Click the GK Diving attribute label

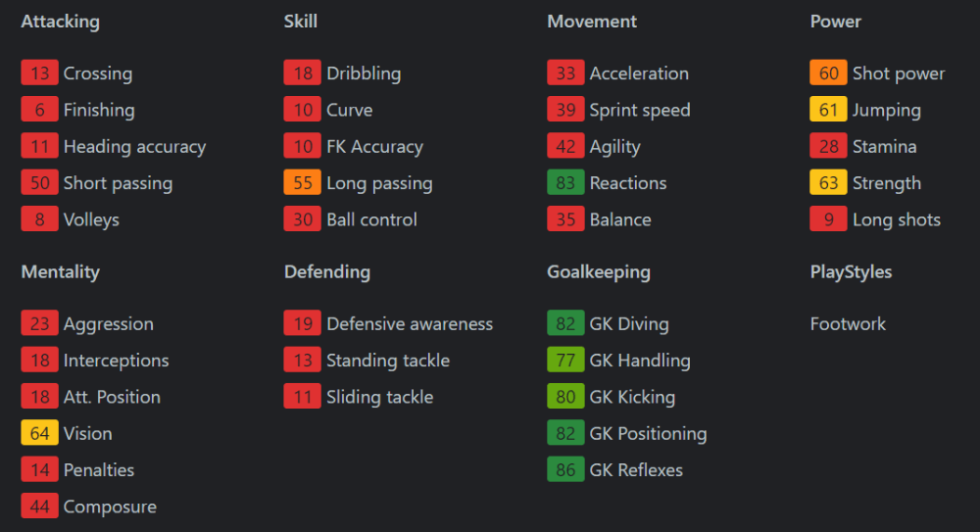(x=629, y=324)
